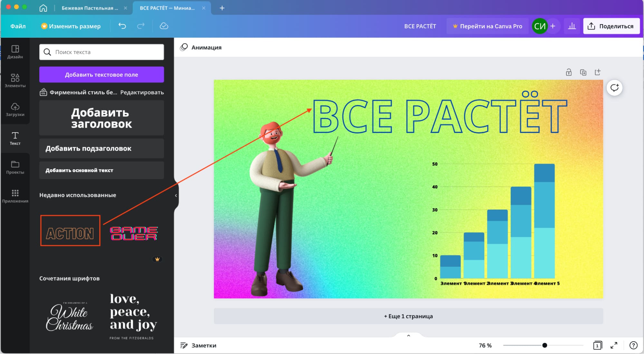Open the Приложения apps panel
Image resolution: width=644 pixels, height=354 pixels.
coord(15,196)
